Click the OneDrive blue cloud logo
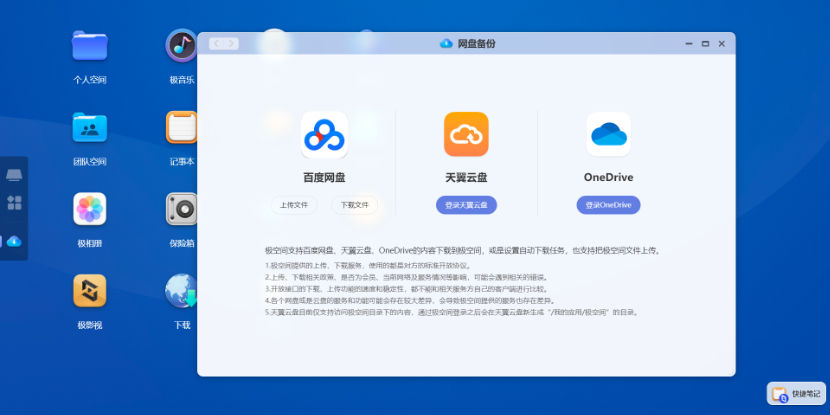The image size is (830, 415). [609, 134]
